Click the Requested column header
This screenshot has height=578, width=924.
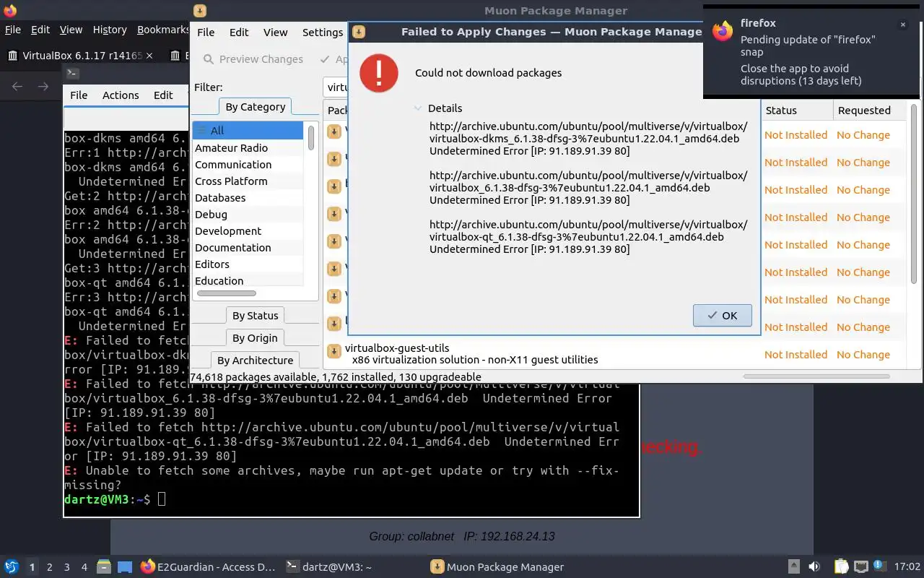click(869, 111)
